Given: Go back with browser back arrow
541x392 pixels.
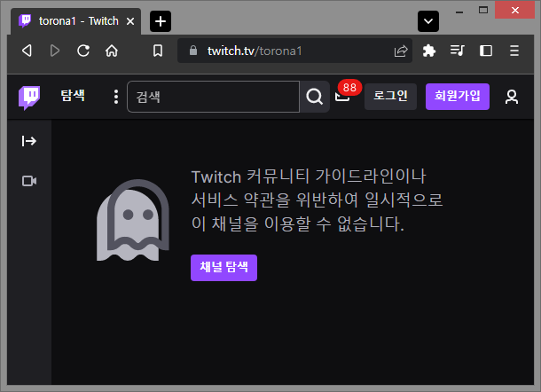Looking at the screenshot, I should tap(27, 51).
